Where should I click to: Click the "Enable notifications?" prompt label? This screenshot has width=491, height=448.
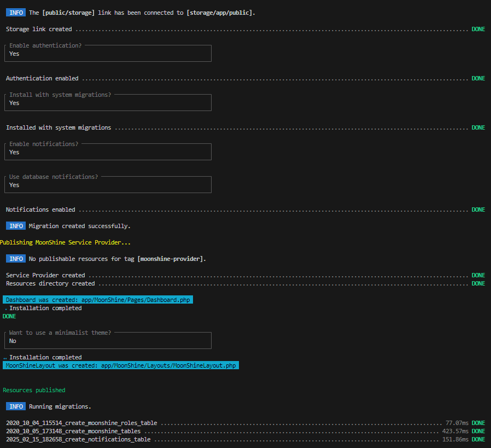(x=44, y=144)
